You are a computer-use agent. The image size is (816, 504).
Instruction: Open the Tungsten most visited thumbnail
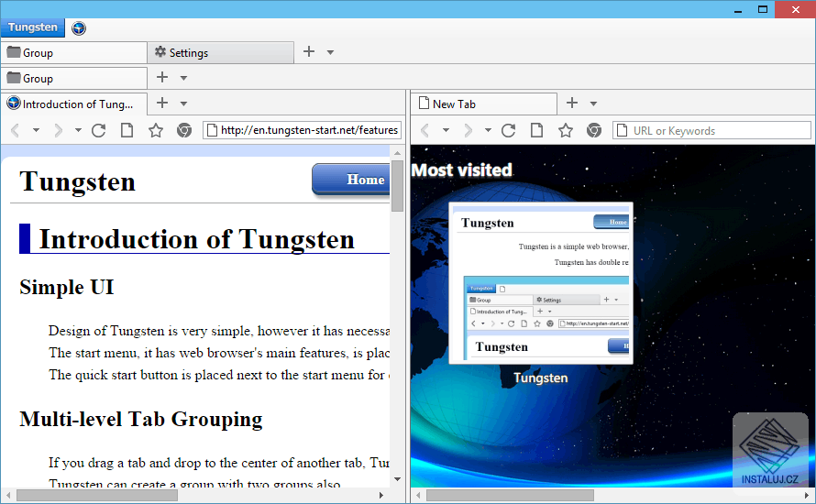(x=541, y=283)
